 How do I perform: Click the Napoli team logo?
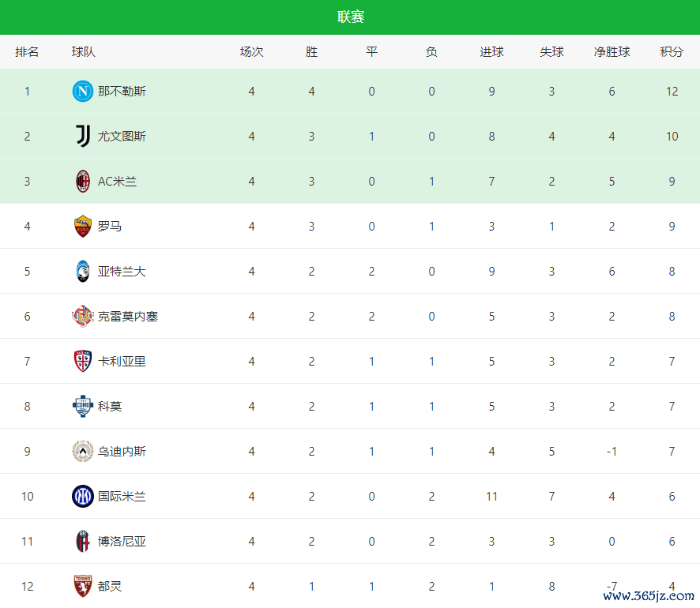point(83,92)
